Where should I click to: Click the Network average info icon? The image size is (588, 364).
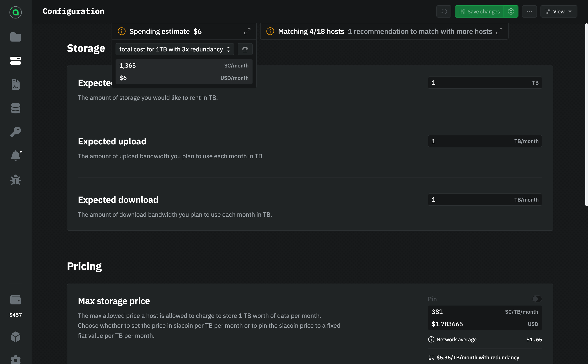(x=431, y=339)
